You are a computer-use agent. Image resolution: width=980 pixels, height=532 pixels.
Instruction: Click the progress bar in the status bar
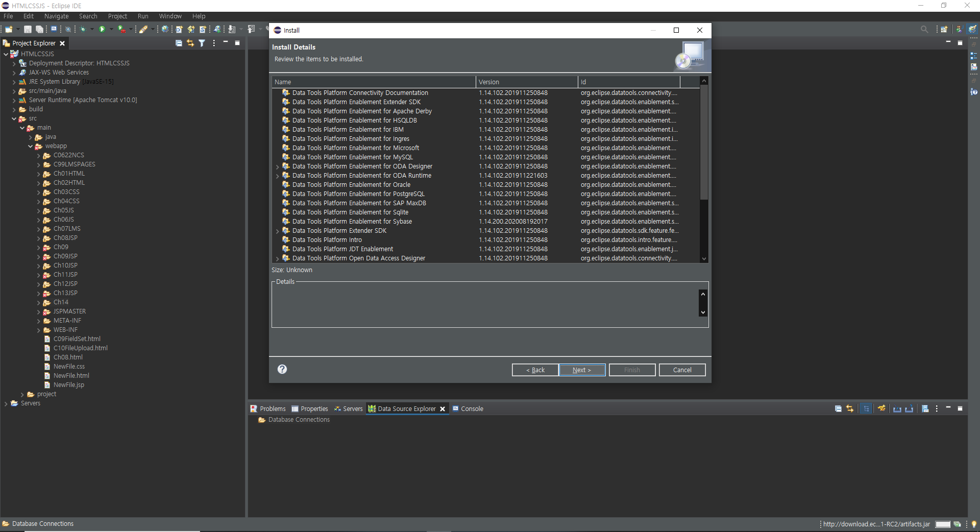[x=943, y=524]
